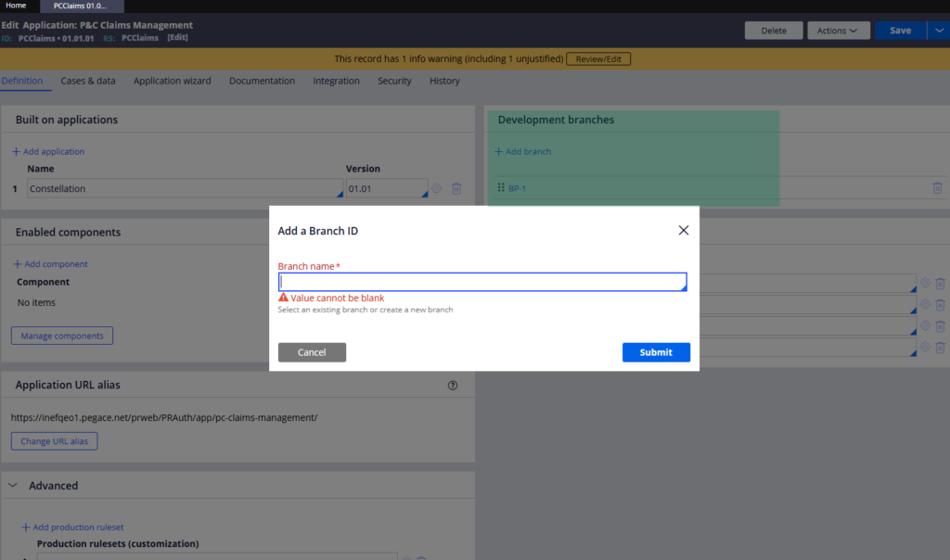950x560 pixels.
Task: Open the Home tab
Action: pos(16,6)
